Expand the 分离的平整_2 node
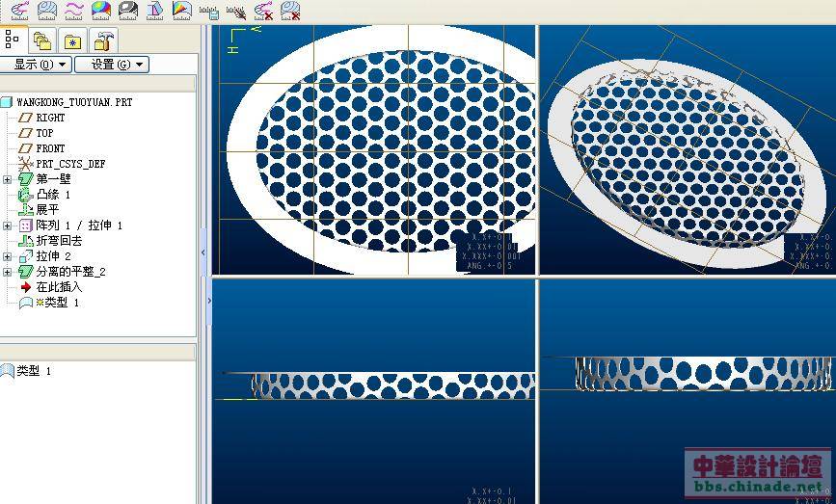Screen dimensions: 836x504 click(x=7, y=273)
